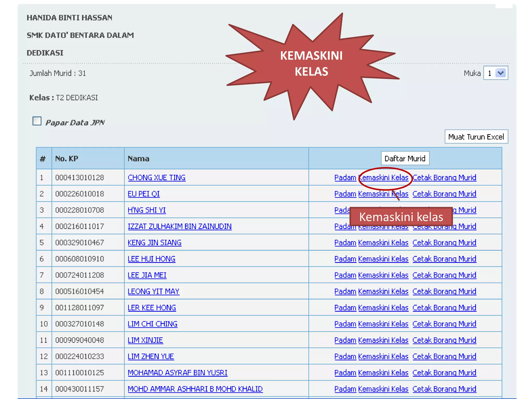Click Kemaskini Kelas for LIM CHI CHING
Screen dimensions: 532x399
383,324
